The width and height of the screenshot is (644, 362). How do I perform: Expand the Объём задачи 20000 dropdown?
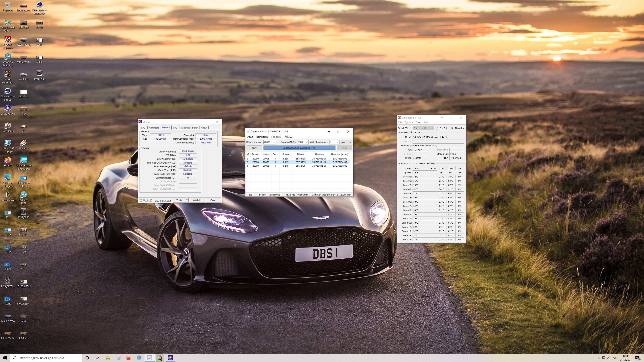click(274, 142)
